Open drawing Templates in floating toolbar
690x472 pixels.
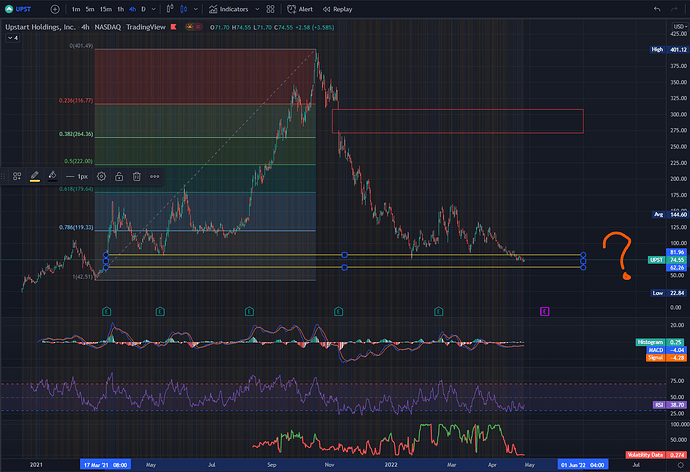click(17, 176)
